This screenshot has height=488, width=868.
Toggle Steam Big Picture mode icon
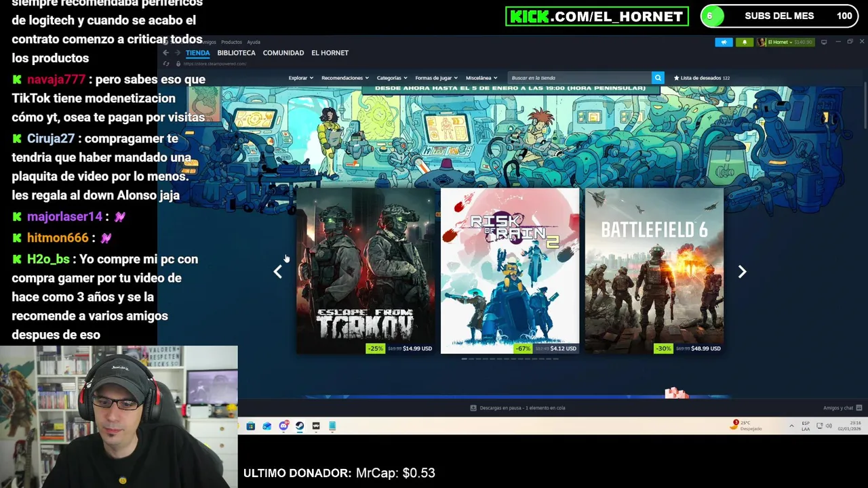click(824, 42)
